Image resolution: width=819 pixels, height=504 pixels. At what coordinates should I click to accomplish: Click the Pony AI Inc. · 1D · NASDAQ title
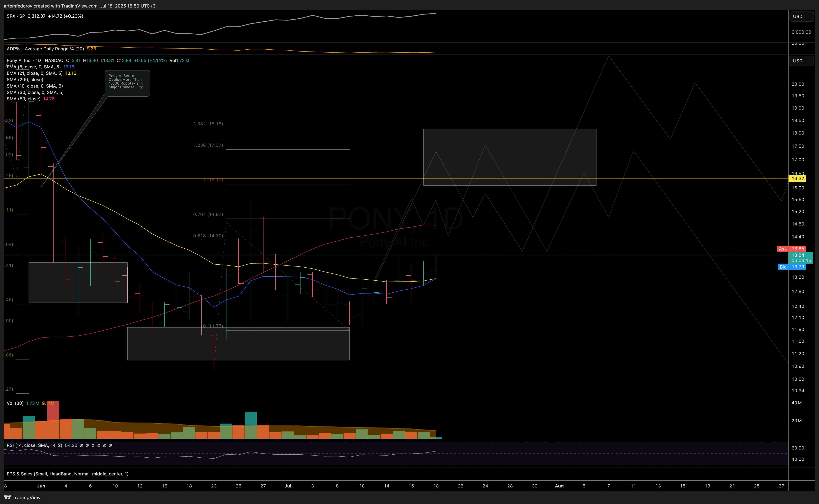coord(35,60)
